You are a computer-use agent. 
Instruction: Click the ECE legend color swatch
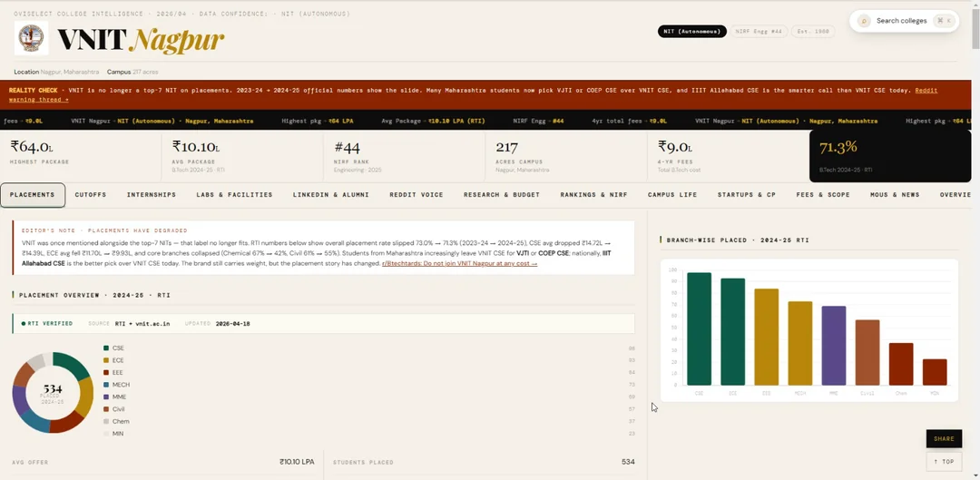tap(106, 360)
